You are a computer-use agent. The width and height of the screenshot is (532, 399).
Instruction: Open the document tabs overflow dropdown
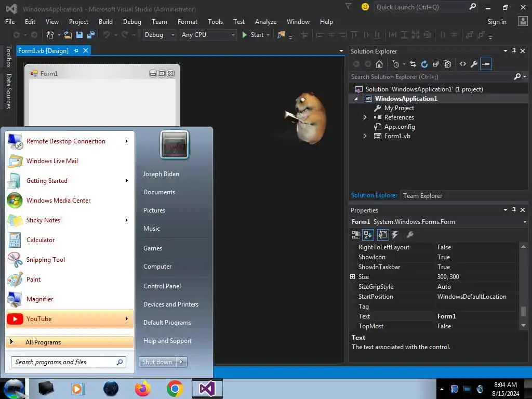pos(341,51)
